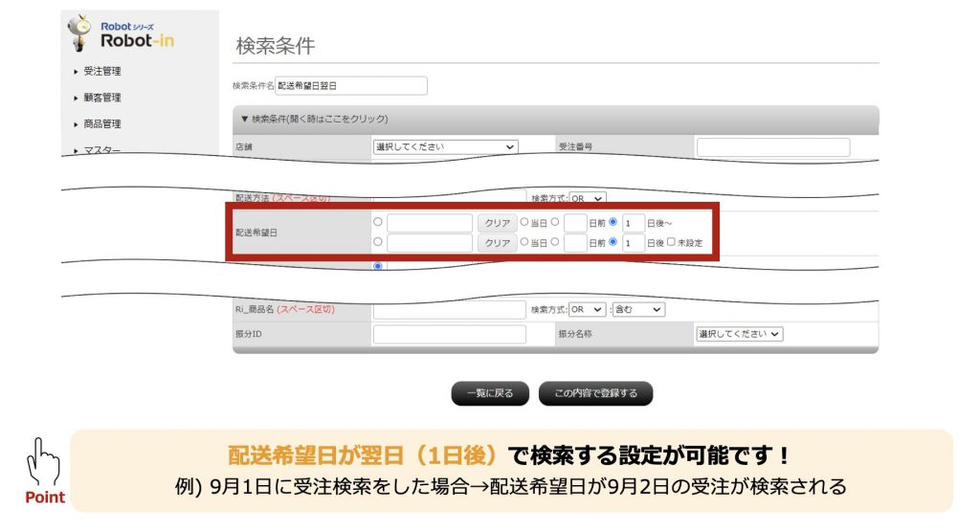This screenshot has width=980, height=532.
Task: Select 日前 radio in 未設定 row
Action: pos(554,241)
